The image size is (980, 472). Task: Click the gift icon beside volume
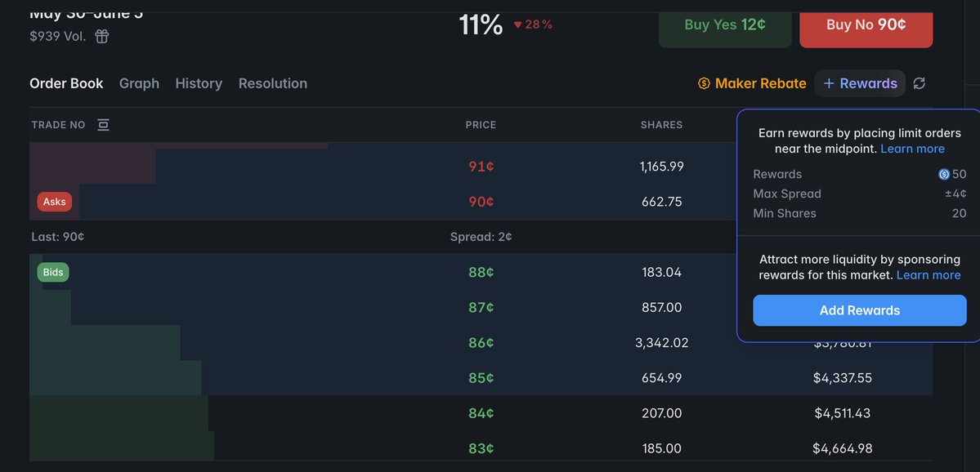tap(102, 36)
